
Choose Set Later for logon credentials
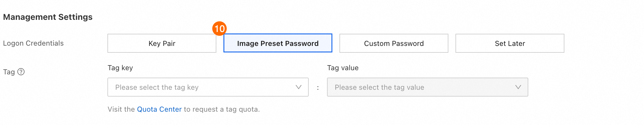(510, 44)
